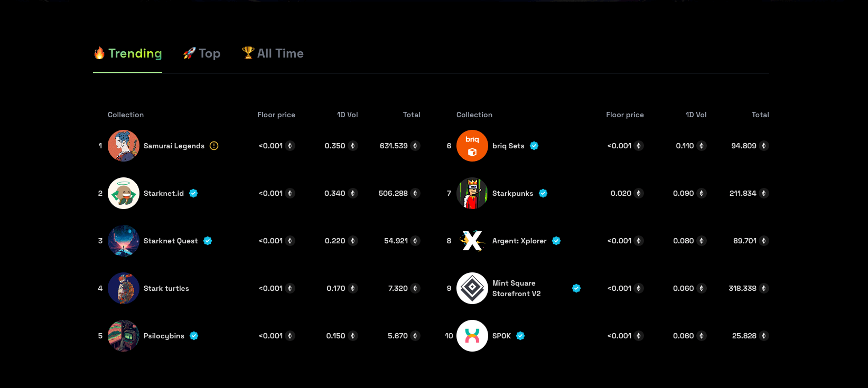Click the ETH icon beside total 25.828
This screenshot has height=388, width=868.
pos(764,336)
